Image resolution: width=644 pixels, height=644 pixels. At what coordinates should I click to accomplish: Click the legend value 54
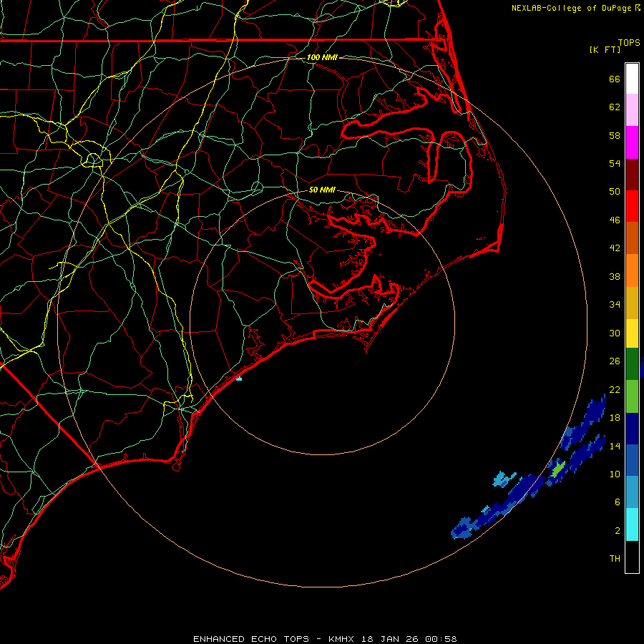coord(615,163)
